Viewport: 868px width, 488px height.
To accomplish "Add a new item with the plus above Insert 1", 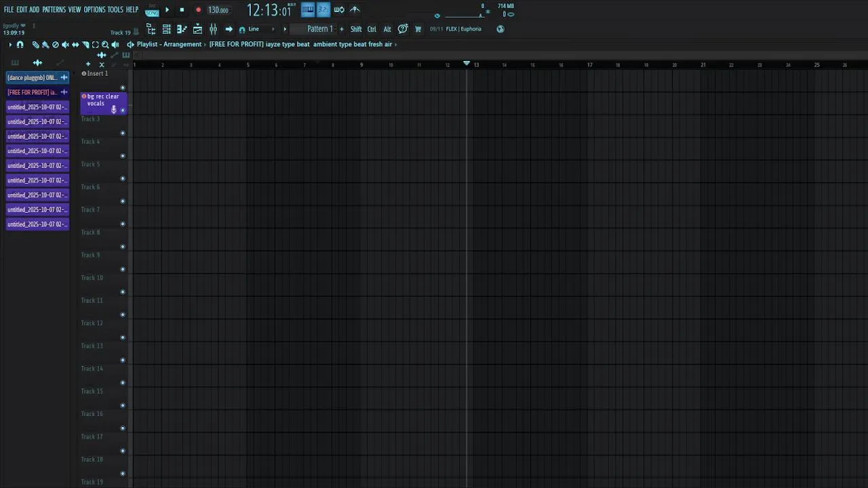I will [88, 64].
